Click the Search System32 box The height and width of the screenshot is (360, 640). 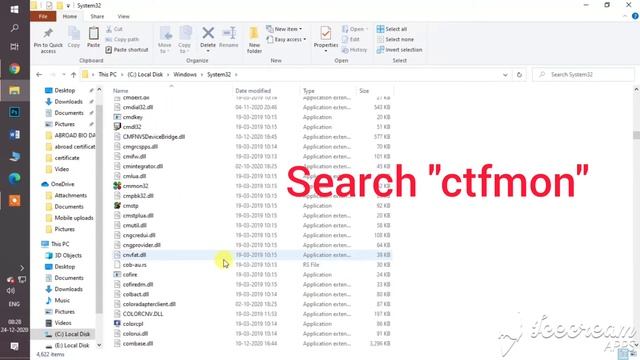coord(584,75)
